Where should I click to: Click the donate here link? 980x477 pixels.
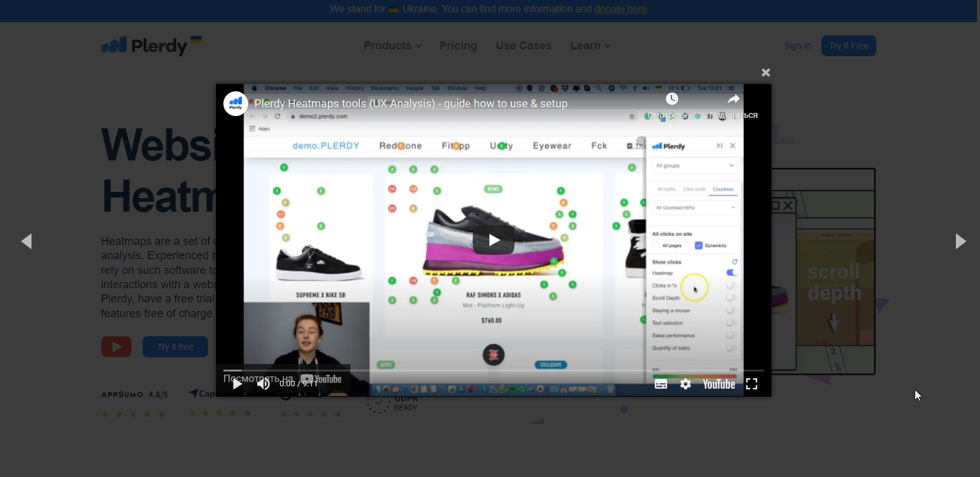(x=621, y=9)
